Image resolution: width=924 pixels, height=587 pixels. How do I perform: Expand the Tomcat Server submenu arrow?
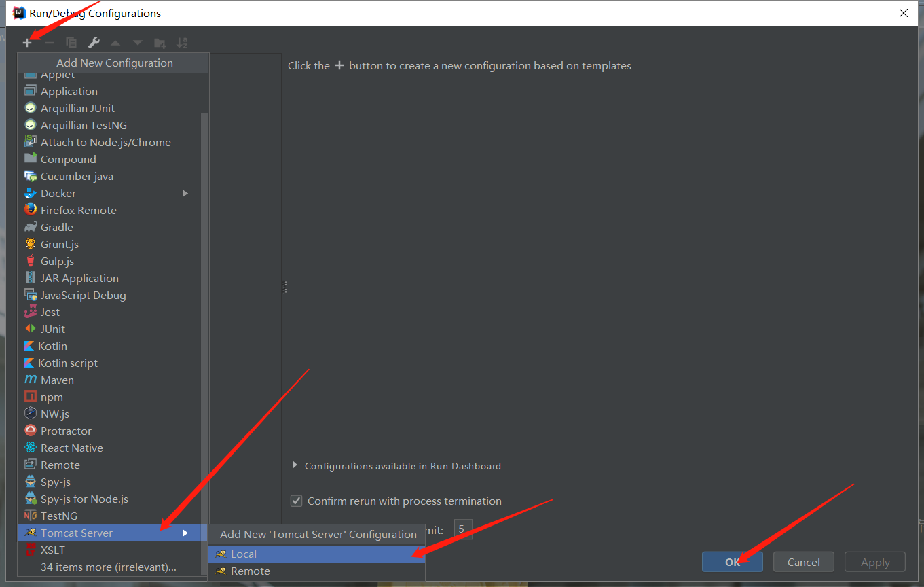[x=185, y=533]
